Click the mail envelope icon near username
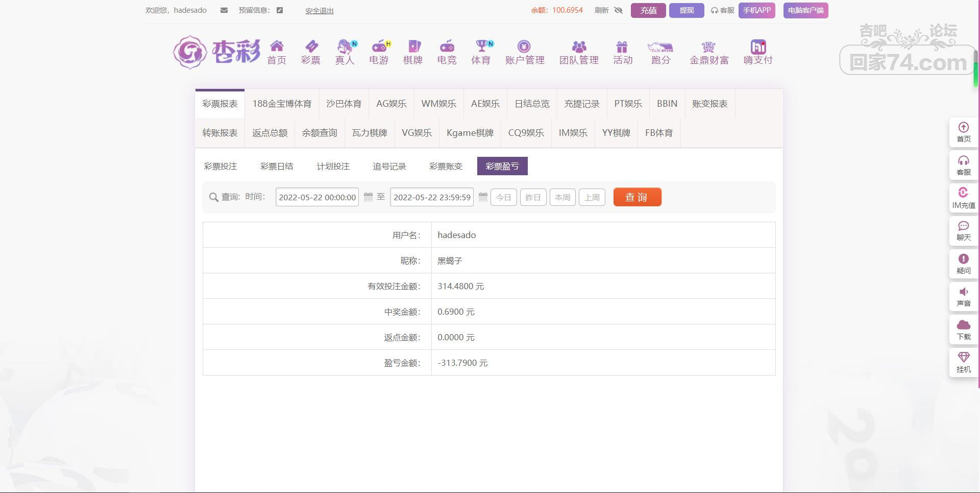This screenshot has height=493, width=980. [224, 10]
